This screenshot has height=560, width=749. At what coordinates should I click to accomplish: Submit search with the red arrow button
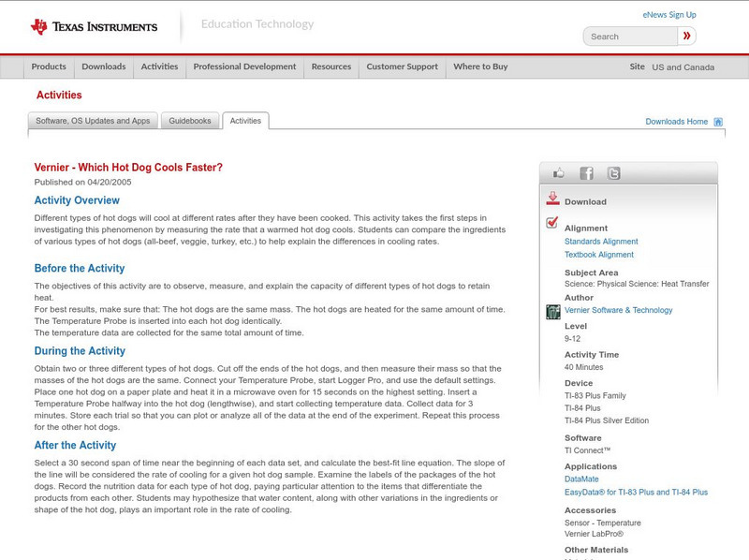[x=686, y=36]
